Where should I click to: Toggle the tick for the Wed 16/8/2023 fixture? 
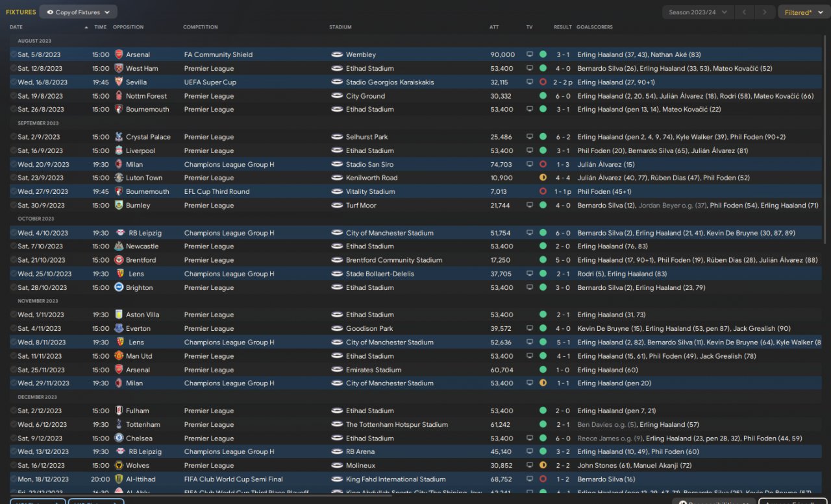(14, 82)
